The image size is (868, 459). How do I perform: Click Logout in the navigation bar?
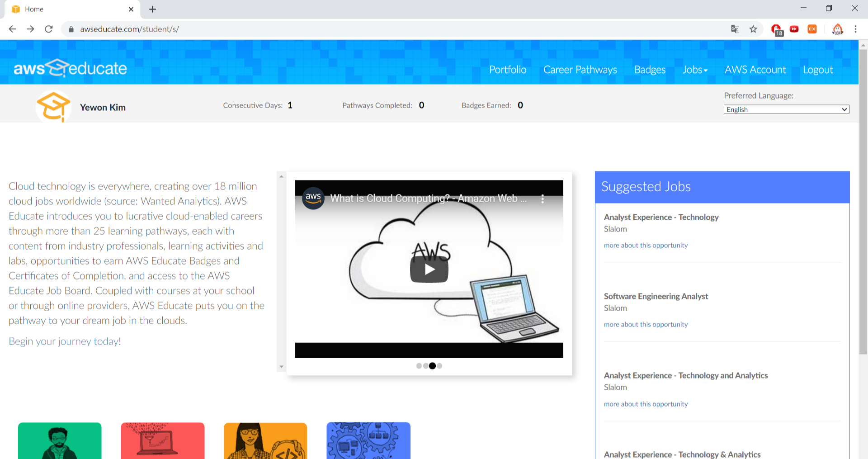coord(818,70)
